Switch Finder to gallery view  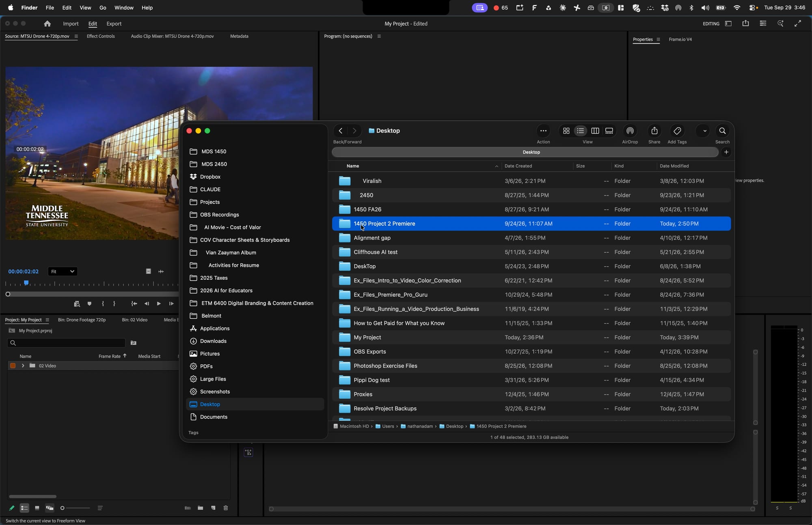point(609,131)
